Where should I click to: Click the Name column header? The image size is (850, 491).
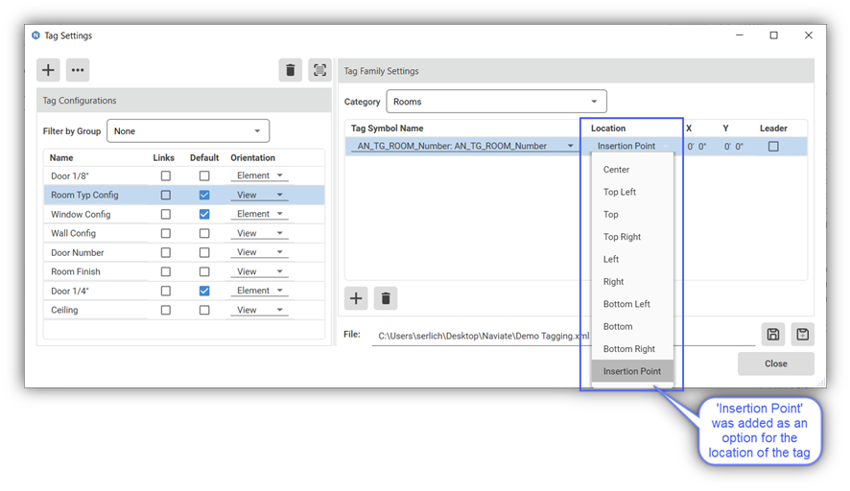pyautogui.click(x=61, y=158)
